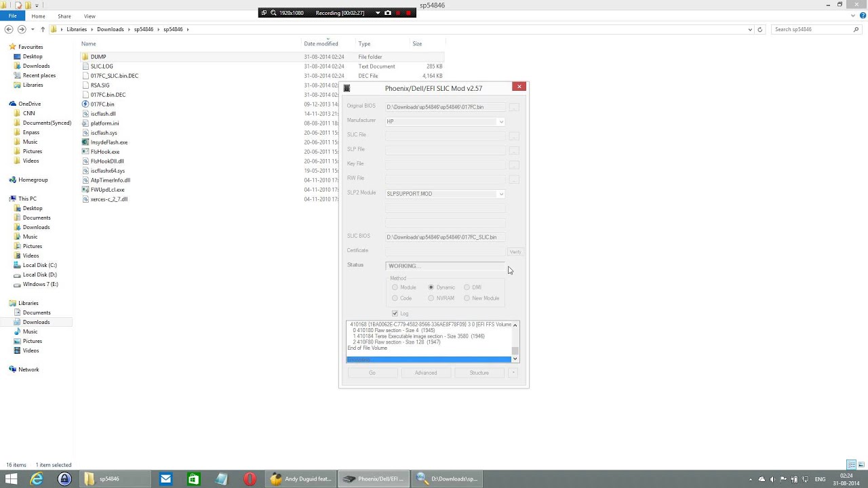Browse for Original BIOS file button
Viewport: 868px width, 488px height.
click(514, 107)
